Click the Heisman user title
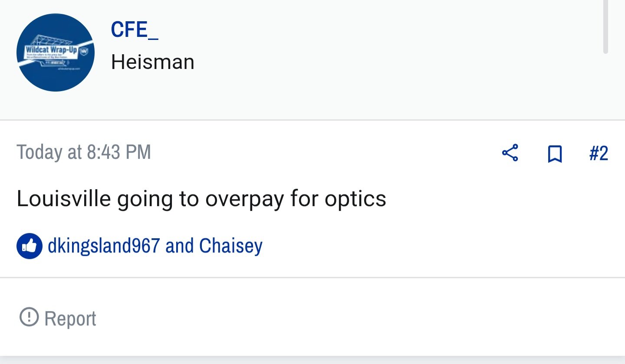 (153, 62)
